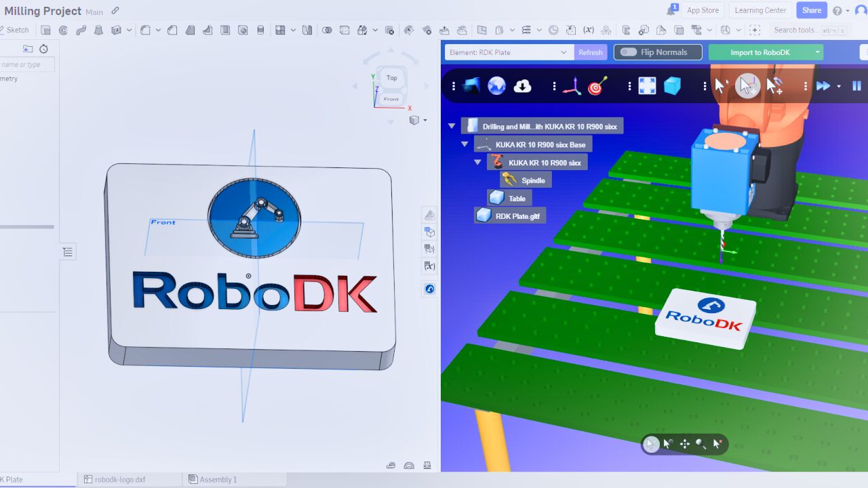Toggle the Flip Normals switch

coord(629,52)
